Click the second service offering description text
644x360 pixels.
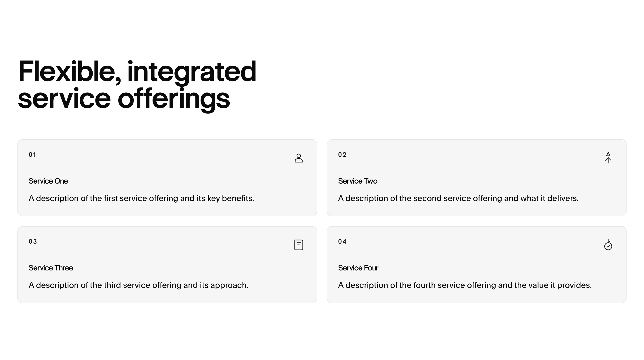(458, 198)
